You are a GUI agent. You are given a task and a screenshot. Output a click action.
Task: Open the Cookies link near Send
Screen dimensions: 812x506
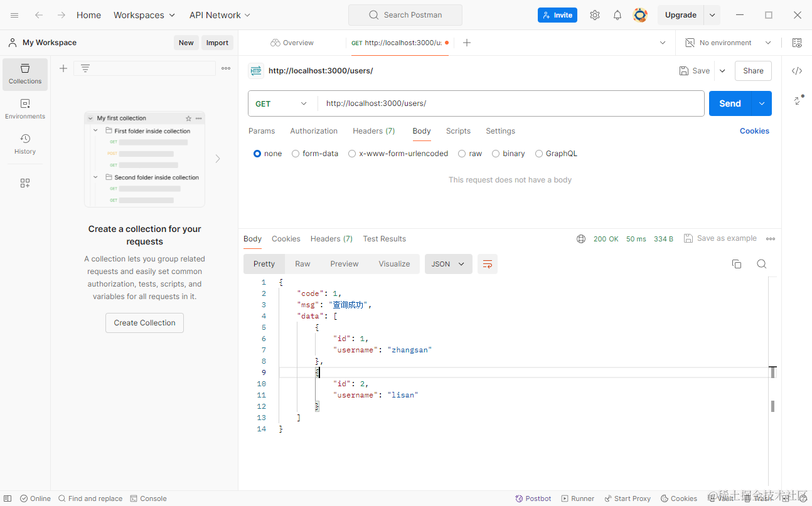[x=754, y=131]
